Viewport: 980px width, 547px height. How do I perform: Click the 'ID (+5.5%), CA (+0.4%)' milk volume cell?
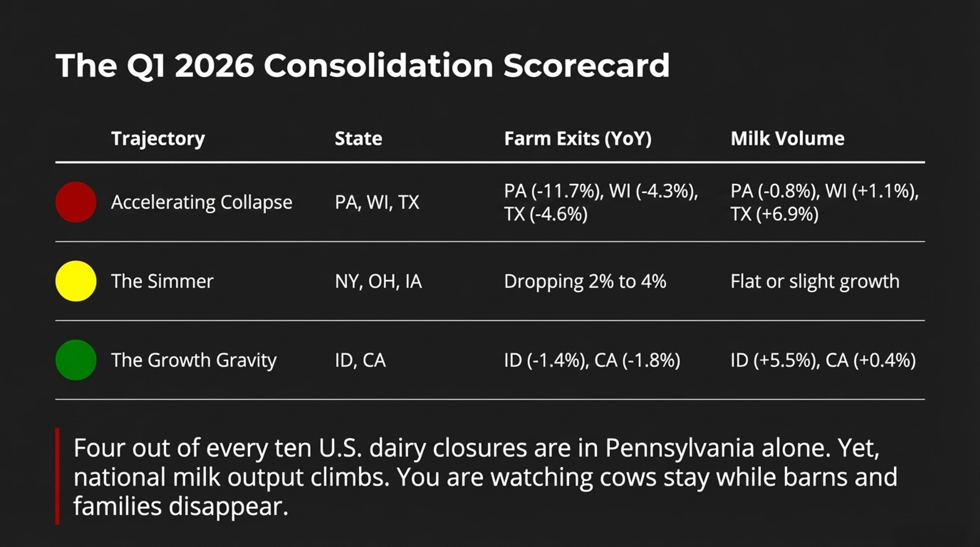pos(823,360)
